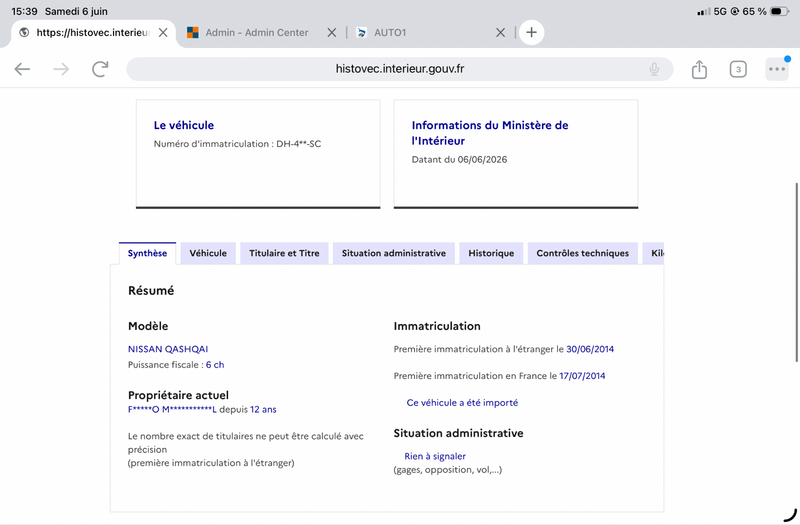
Task: Click the browser forward arrow
Action: pyautogui.click(x=61, y=69)
